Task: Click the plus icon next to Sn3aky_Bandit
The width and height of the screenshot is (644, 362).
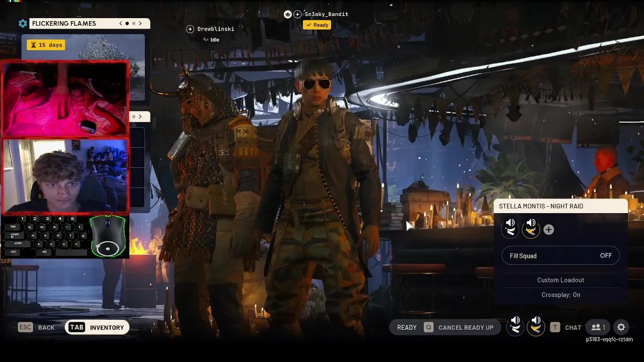Action: click(x=297, y=15)
